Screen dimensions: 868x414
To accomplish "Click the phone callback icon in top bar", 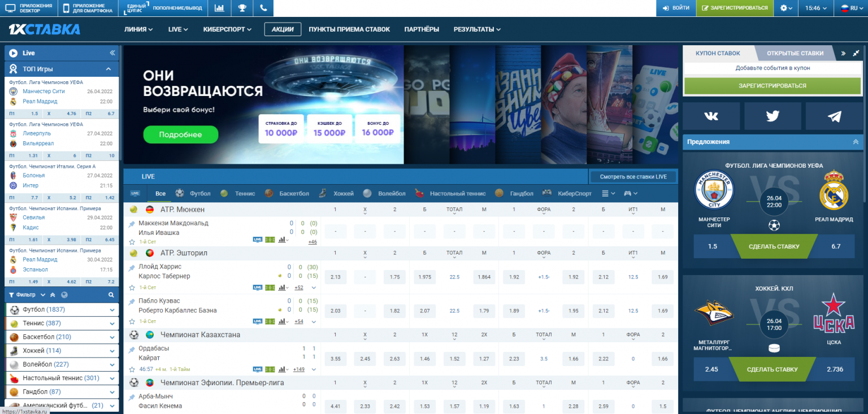I will [x=263, y=8].
